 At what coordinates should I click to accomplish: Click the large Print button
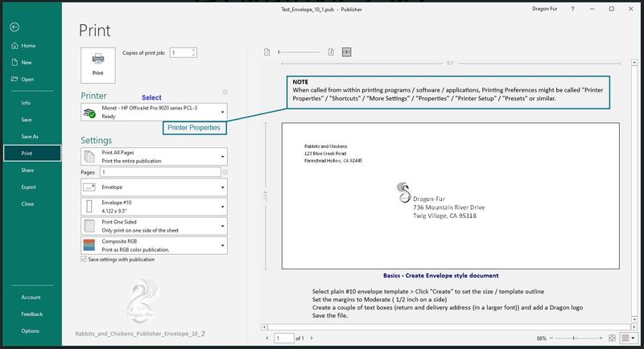pyautogui.click(x=98, y=64)
